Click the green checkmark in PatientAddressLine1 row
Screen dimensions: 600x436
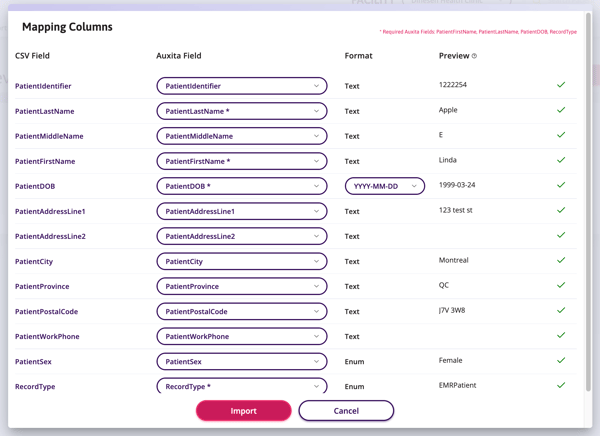pos(561,210)
